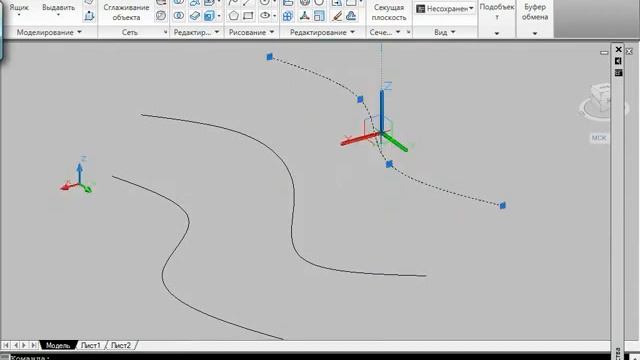Click the four-squares array icon
640x360 pixels.
(x=288, y=16)
